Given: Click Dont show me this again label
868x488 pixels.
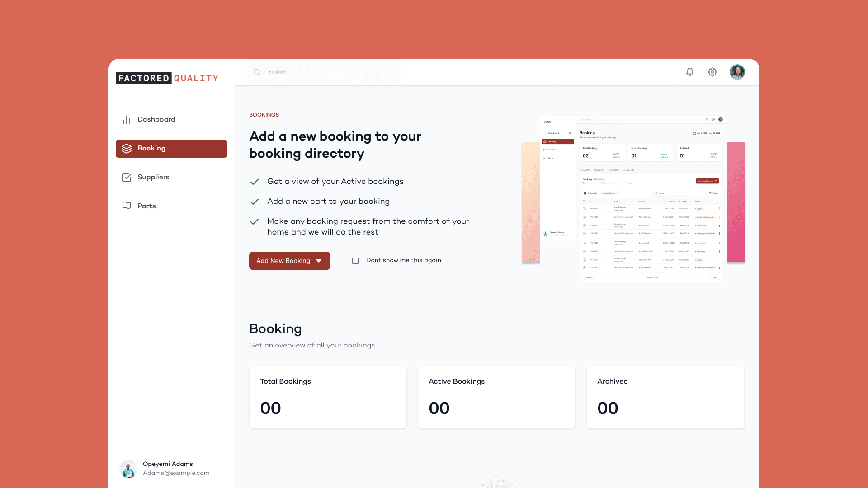Looking at the screenshot, I should click(404, 260).
